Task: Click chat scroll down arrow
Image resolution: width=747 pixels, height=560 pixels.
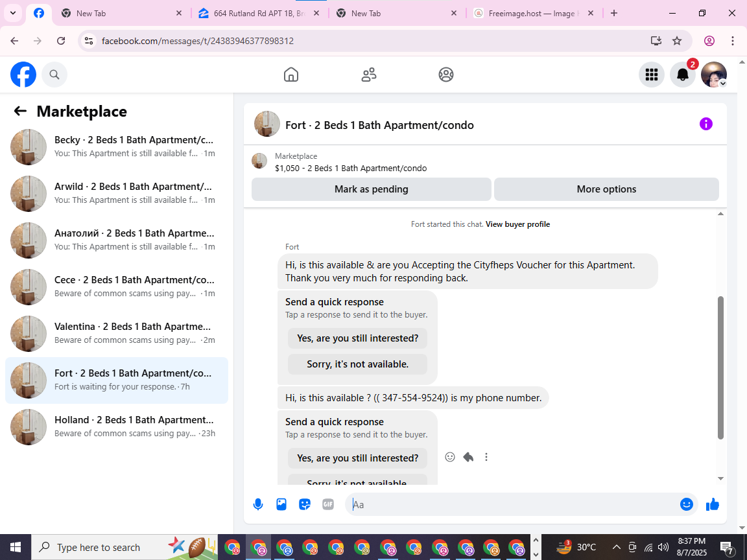Action: [720, 478]
